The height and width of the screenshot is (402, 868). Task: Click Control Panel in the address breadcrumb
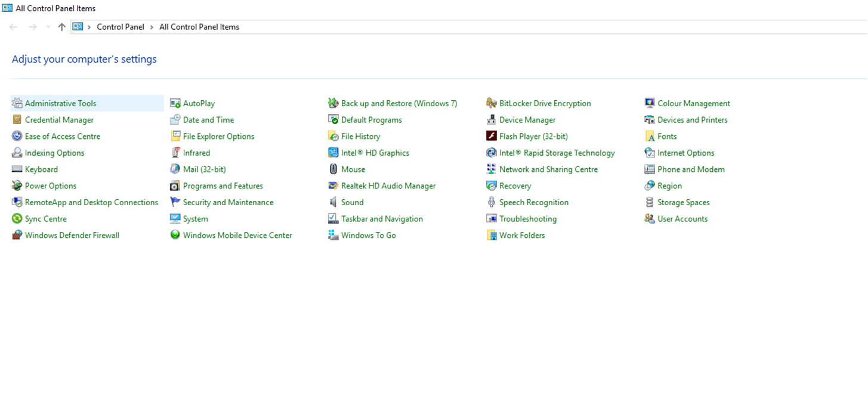point(121,27)
